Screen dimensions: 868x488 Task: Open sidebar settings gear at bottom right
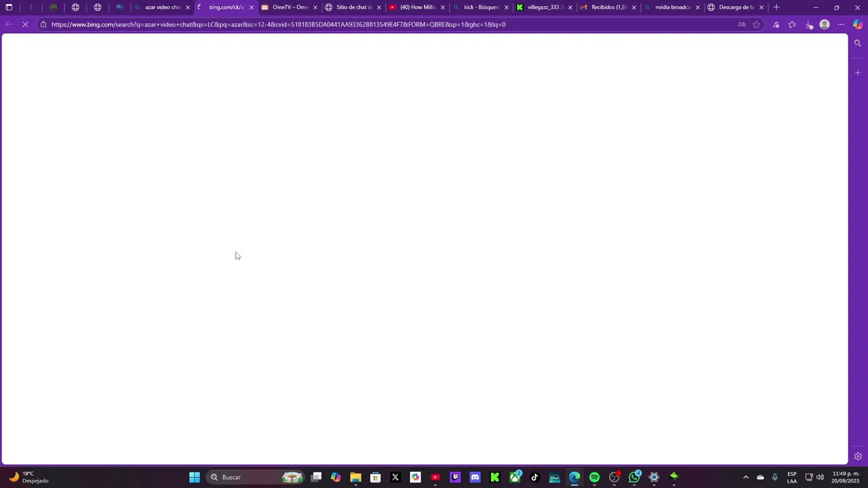(x=858, y=456)
